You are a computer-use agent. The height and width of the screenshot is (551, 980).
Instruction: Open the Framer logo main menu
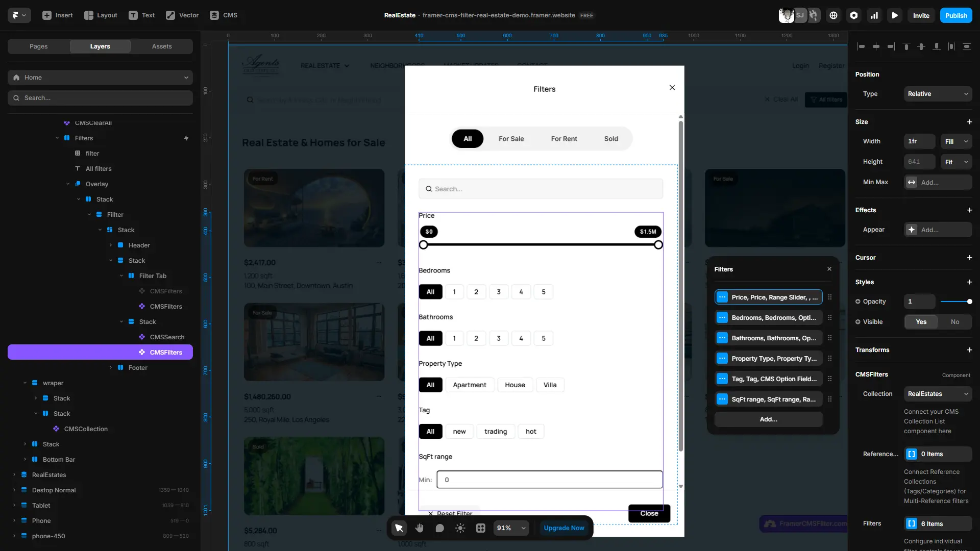(19, 15)
